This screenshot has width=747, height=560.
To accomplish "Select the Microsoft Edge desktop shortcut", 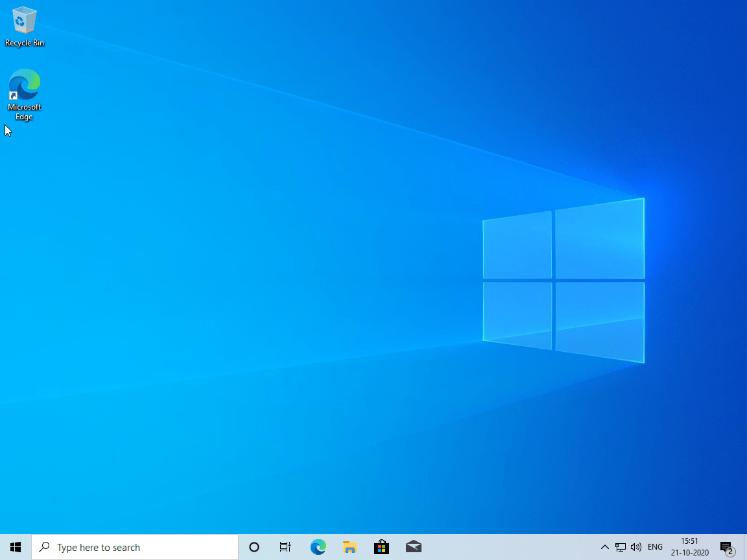I will point(24,95).
